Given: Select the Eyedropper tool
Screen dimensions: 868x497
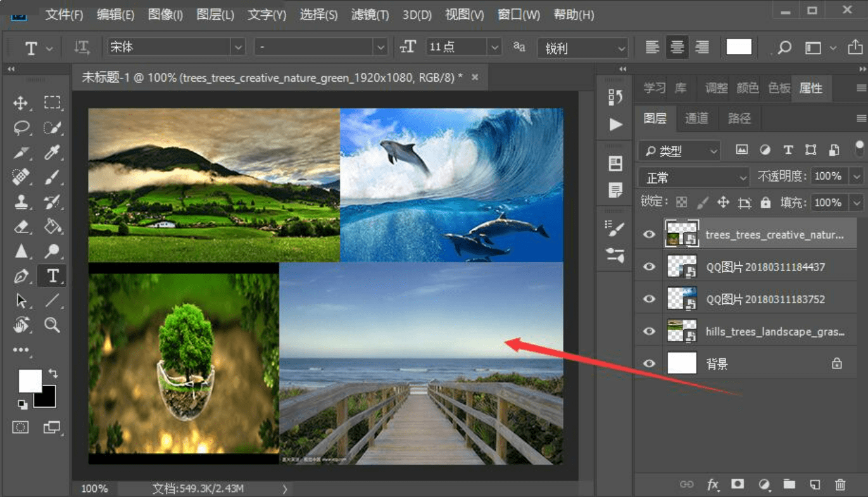Looking at the screenshot, I should 52,153.
